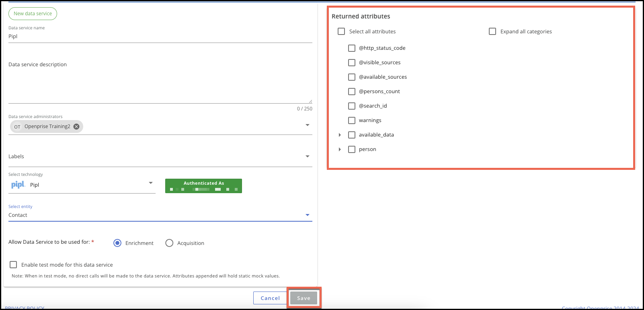Image resolution: width=644 pixels, height=310 pixels.
Task: Open the Select technology dropdown
Action: tap(151, 183)
